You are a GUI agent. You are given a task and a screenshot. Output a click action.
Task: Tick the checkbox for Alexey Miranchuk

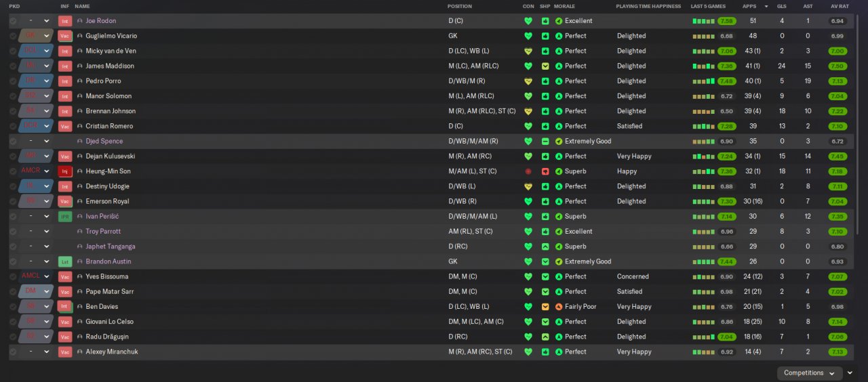click(x=13, y=352)
